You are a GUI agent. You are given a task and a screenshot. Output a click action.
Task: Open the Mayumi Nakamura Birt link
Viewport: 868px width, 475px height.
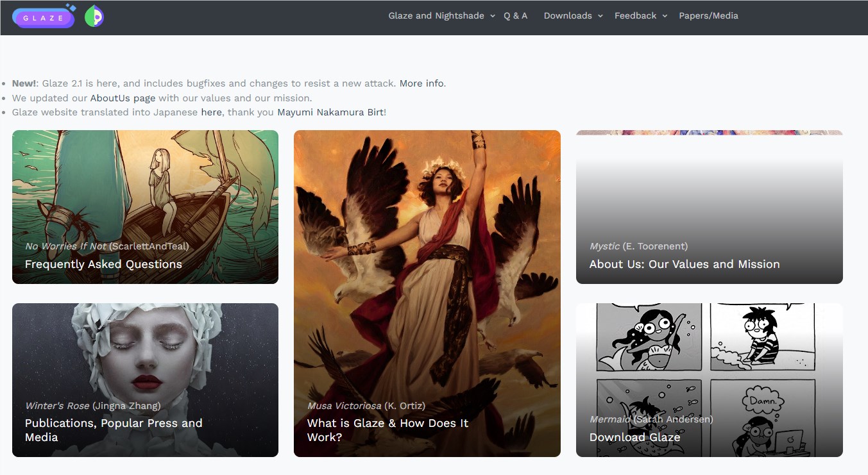coord(330,112)
